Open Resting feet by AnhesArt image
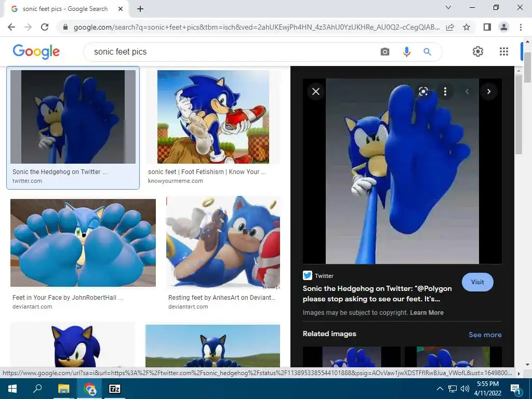The width and height of the screenshot is (532, 399). point(223,243)
